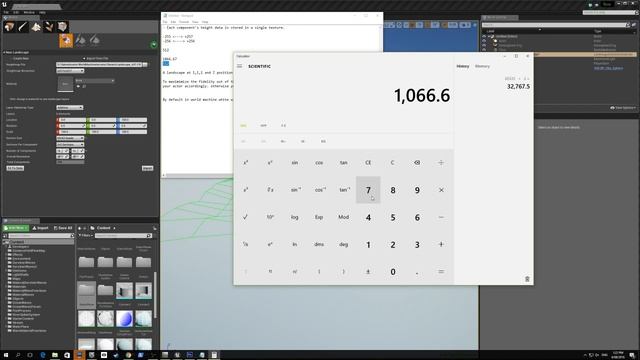Click the calculator backspace key
Screen dimensions: 640x360
tap(417, 162)
